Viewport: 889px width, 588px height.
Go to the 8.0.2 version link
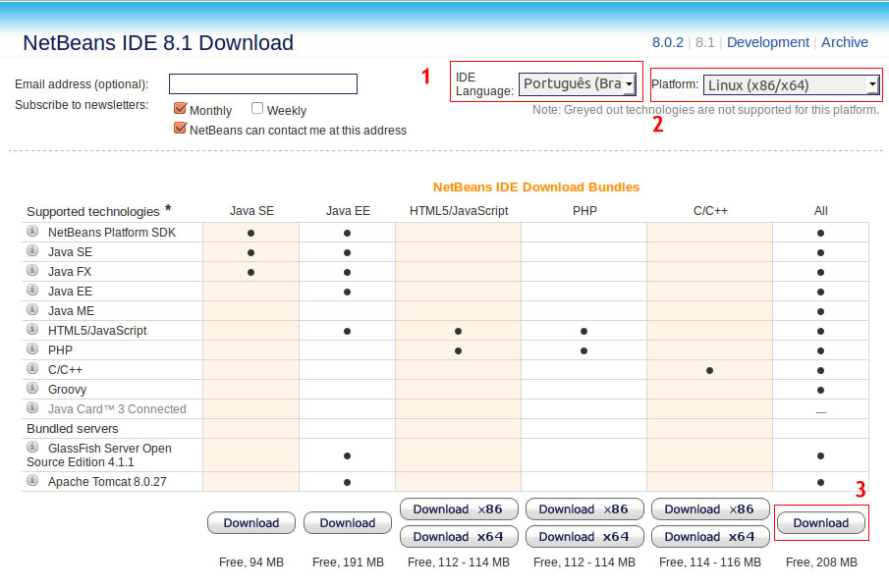pos(667,42)
